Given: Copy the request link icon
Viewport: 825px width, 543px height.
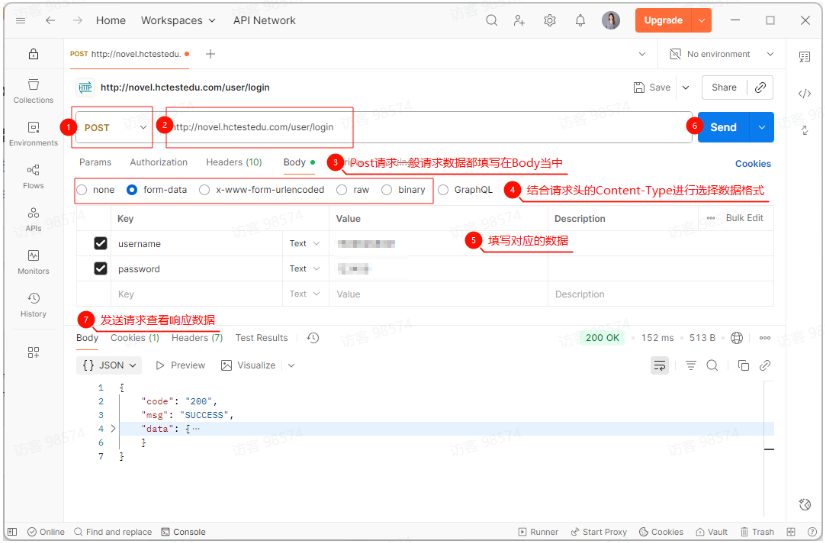Looking at the screenshot, I should [760, 87].
